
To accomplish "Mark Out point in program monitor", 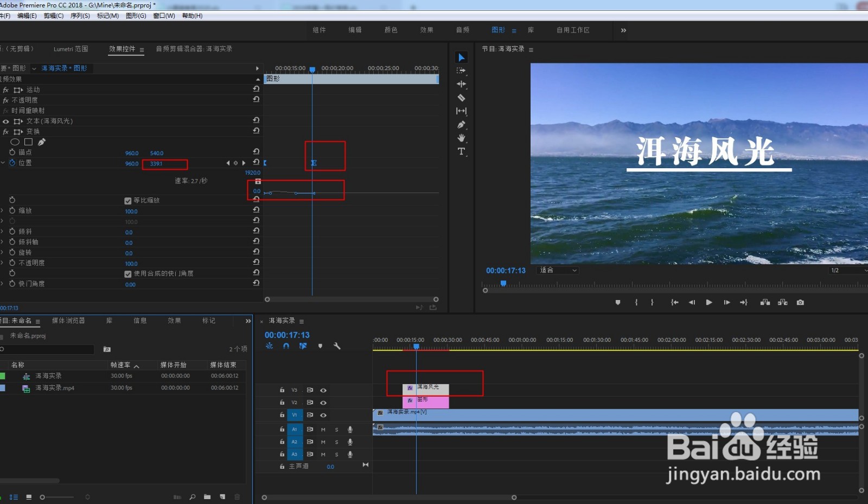I will point(652,302).
